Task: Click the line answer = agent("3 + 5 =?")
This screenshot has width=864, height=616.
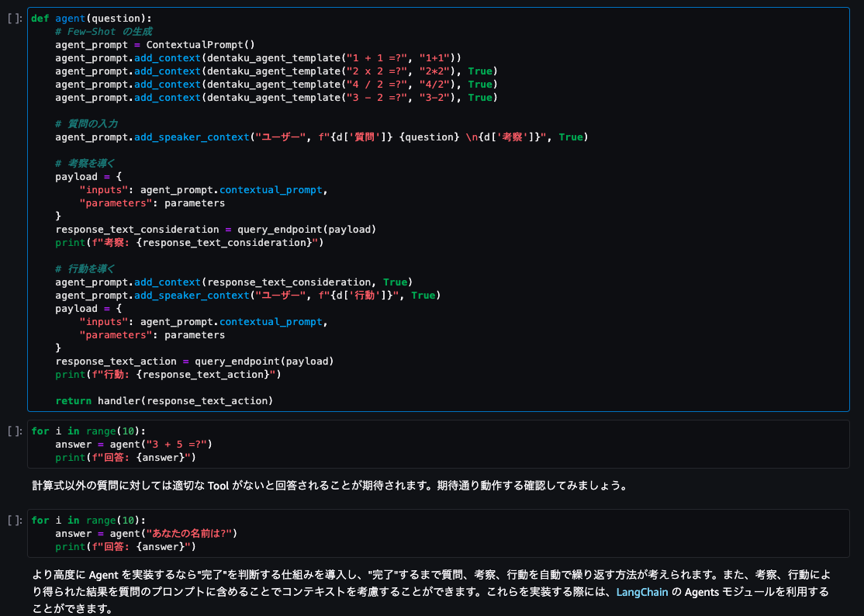Action: (x=134, y=444)
